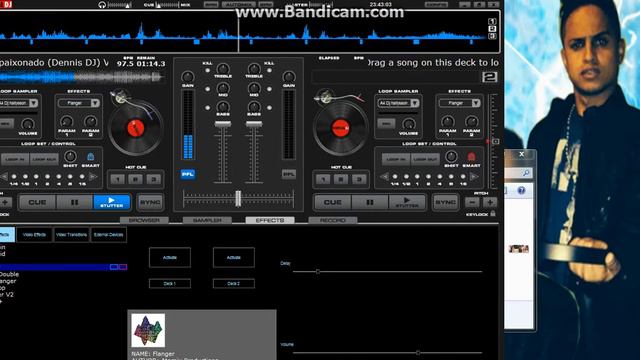Set Loop Out on deck 1
Viewport: 640px width, 360px height.
coord(44,159)
